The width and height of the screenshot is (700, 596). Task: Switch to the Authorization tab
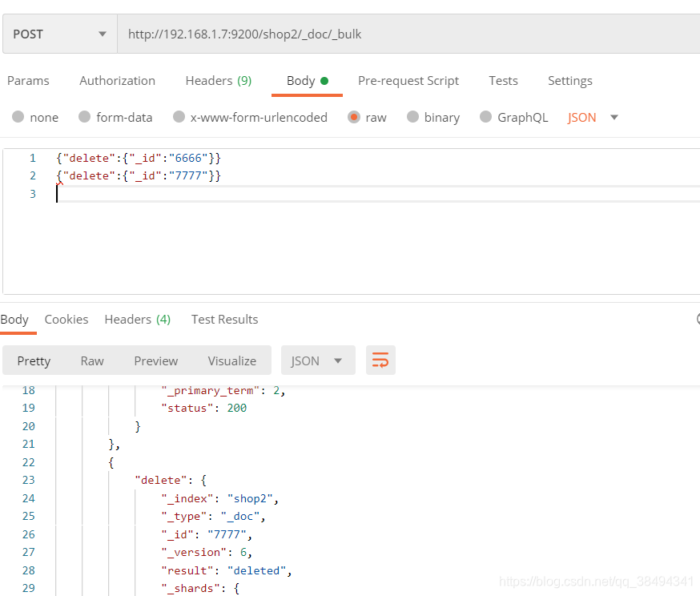(x=117, y=81)
